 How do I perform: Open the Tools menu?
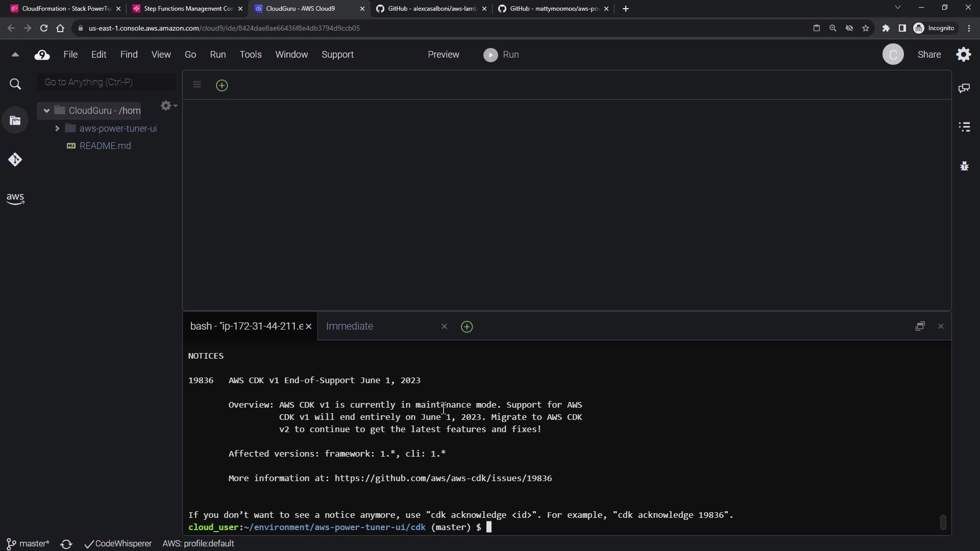point(250,55)
